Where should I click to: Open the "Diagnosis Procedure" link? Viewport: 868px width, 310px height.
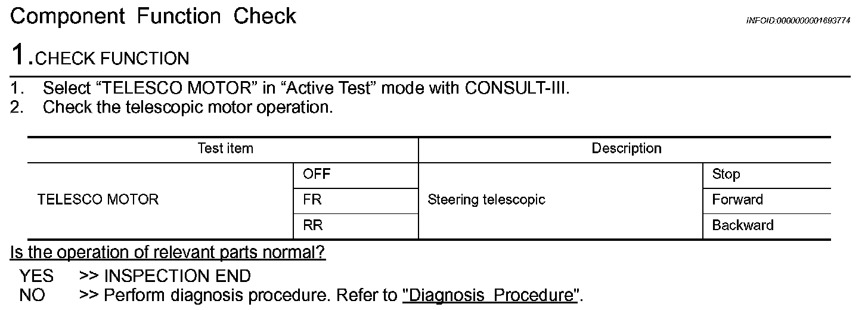pyautogui.click(x=492, y=296)
